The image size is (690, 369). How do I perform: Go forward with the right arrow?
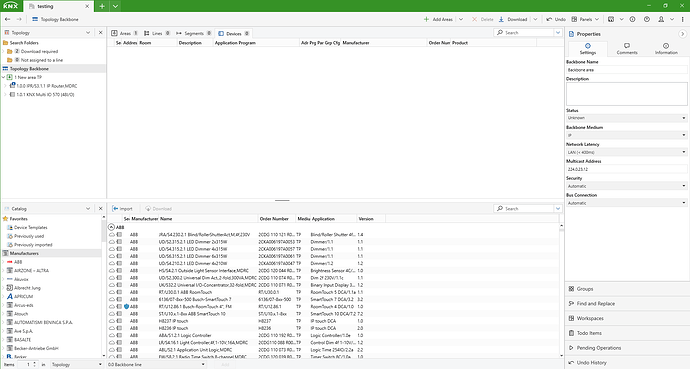click(19, 19)
